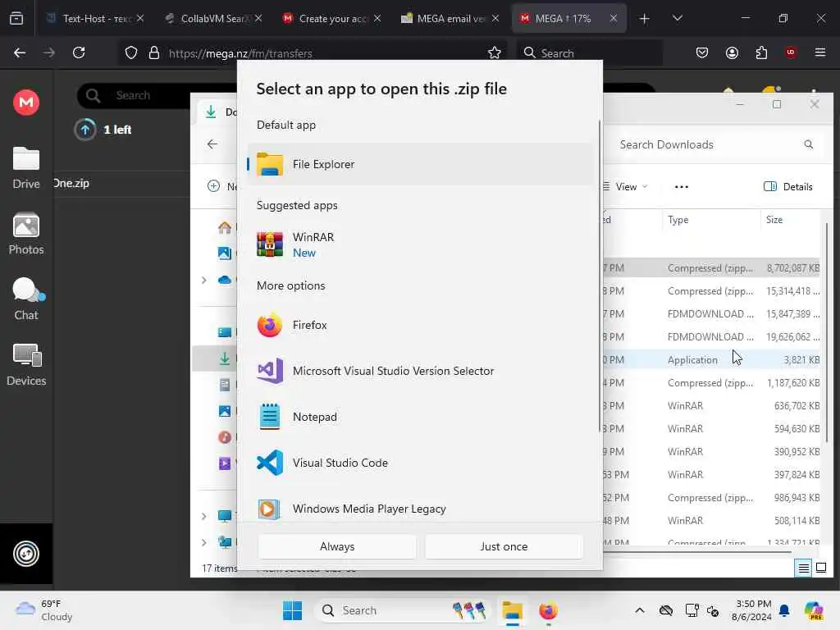Select the 8,702,087 KB compressed file row

[x=711, y=268]
